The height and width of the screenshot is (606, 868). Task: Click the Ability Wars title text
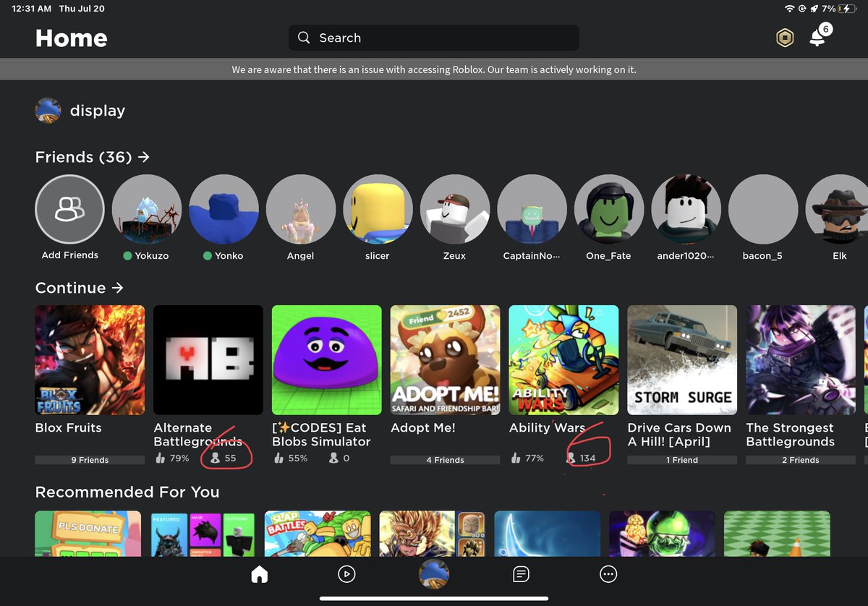pos(548,428)
